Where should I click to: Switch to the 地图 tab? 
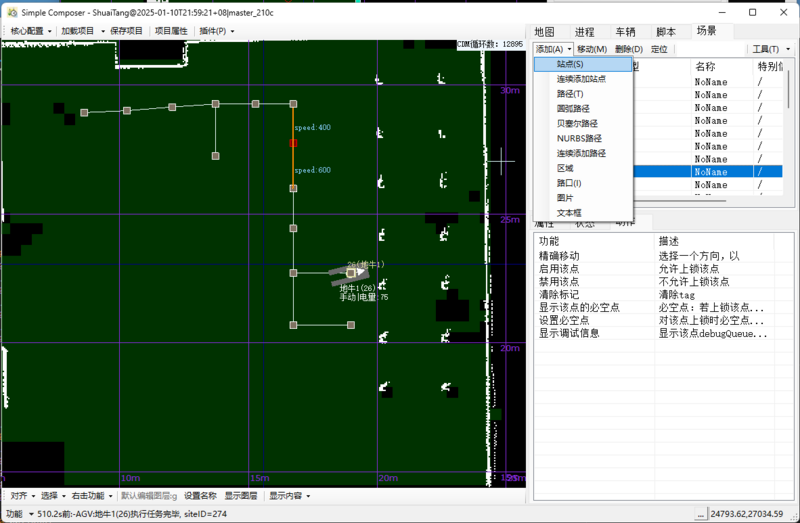(544, 32)
